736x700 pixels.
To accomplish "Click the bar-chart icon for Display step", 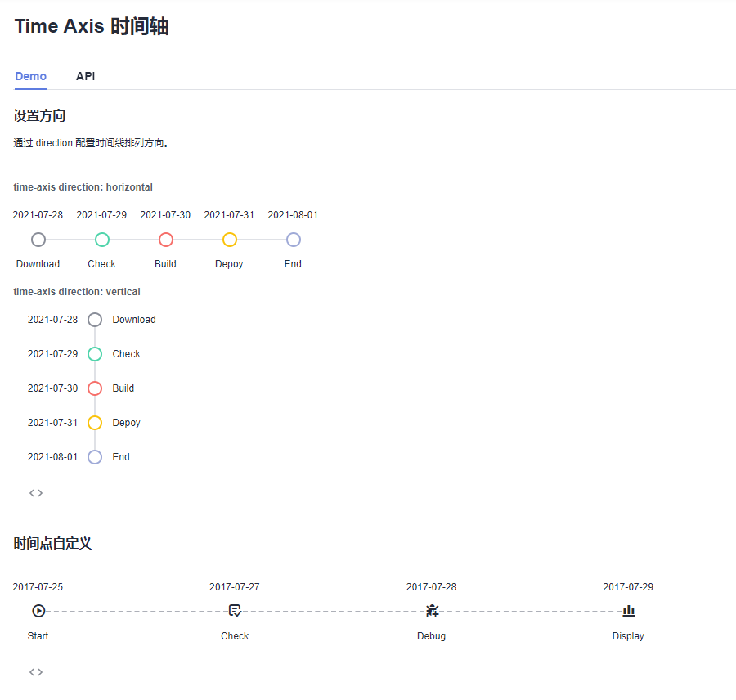I will [628, 610].
